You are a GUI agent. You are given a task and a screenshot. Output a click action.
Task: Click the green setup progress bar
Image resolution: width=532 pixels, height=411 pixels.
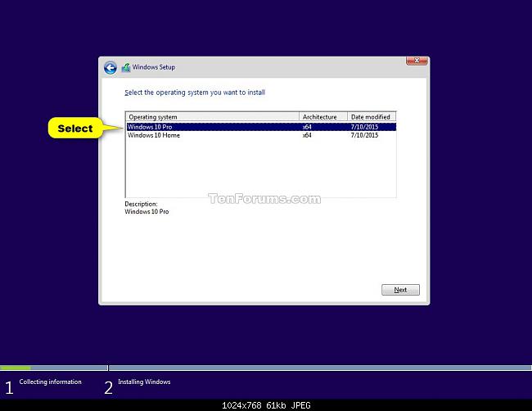point(16,368)
